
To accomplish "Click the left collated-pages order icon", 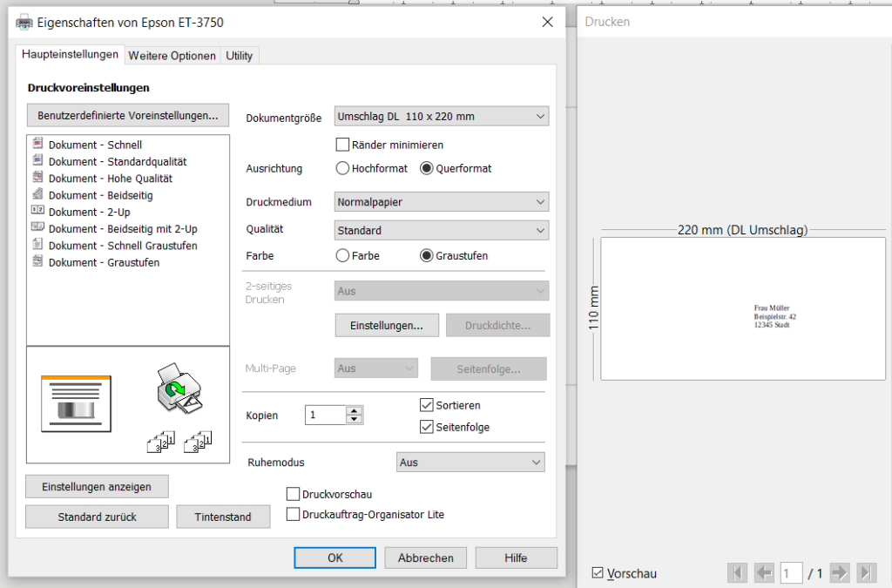I will pos(161,442).
